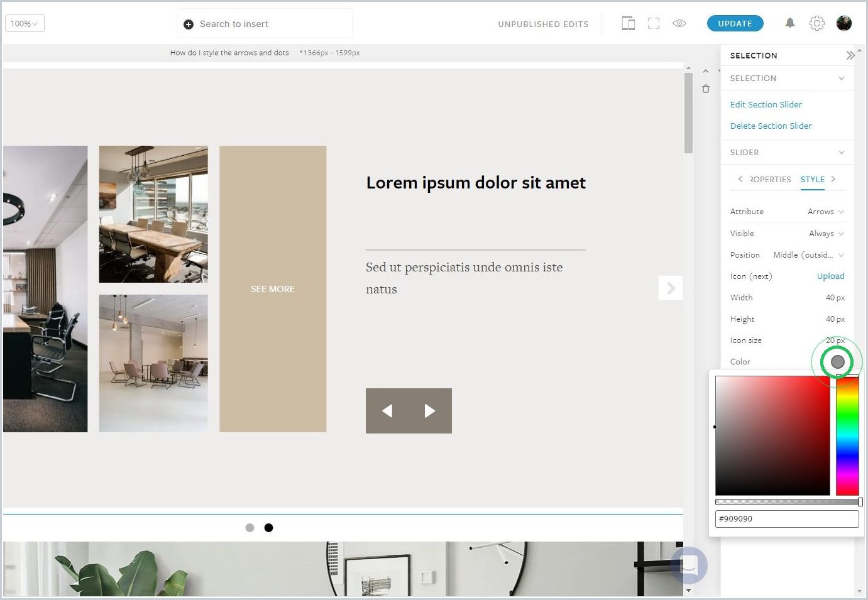
Task: Open the user avatar menu
Action: tap(844, 23)
